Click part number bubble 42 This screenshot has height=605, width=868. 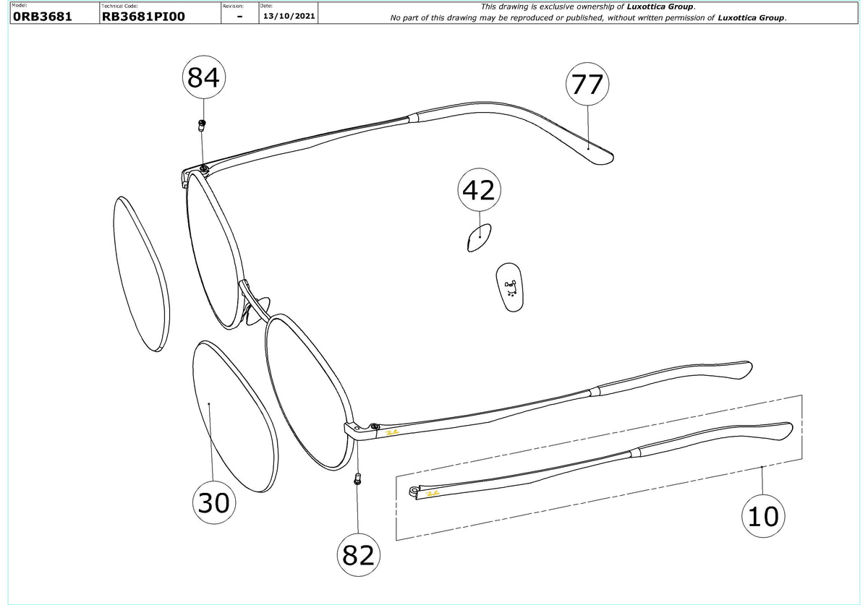(478, 191)
